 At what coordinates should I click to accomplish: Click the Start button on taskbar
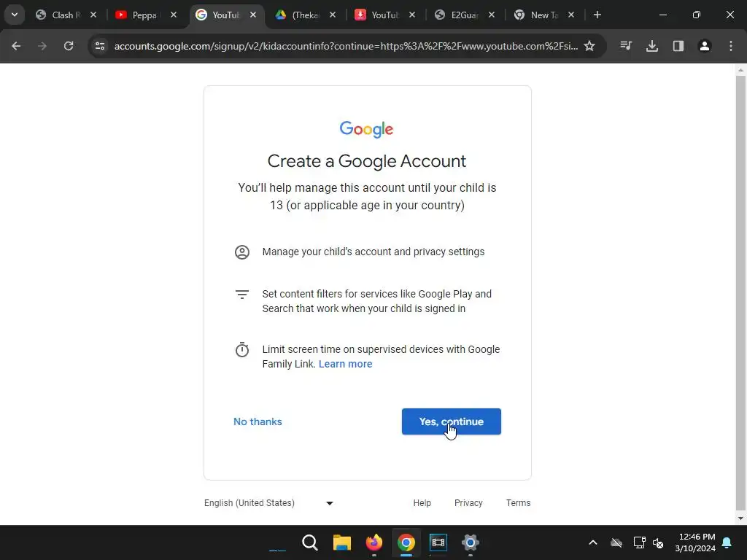[x=277, y=542]
